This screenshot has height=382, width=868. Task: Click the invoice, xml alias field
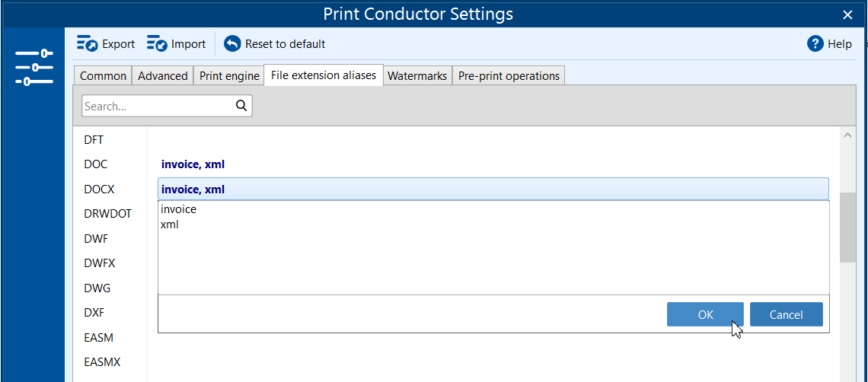(x=493, y=189)
